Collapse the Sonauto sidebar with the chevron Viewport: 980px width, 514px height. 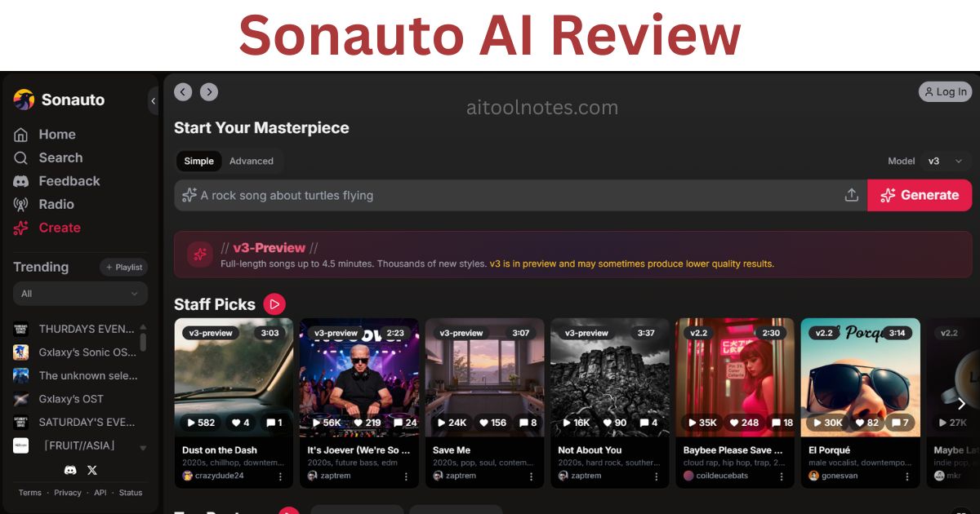click(x=153, y=101)
